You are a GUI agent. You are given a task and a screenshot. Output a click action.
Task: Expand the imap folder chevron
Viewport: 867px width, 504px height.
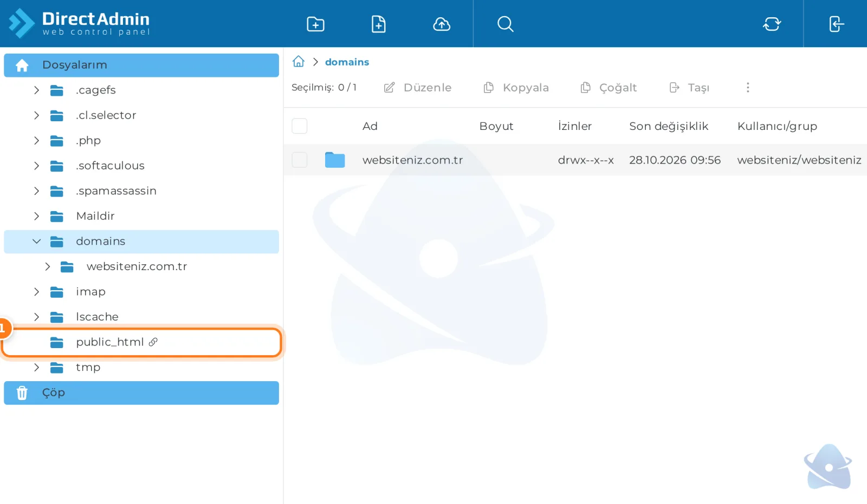click(x=36, y=291)
